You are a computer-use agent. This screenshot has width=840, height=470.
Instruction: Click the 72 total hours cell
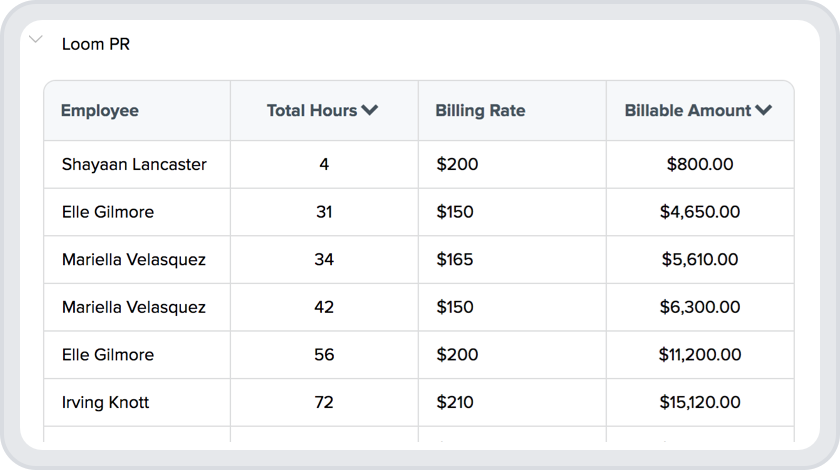click(324, 403)
